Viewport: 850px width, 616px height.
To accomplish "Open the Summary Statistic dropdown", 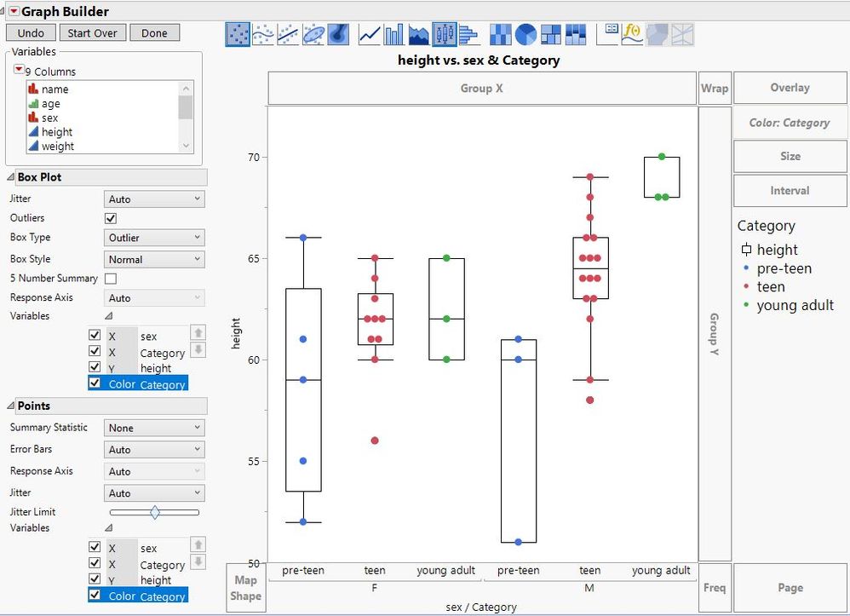I will coord(154,427).
